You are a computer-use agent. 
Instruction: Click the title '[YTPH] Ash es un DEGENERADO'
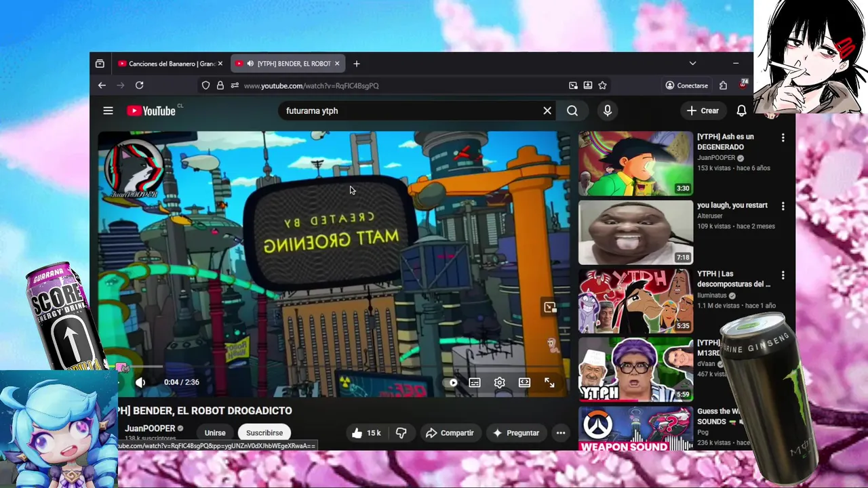726,142
